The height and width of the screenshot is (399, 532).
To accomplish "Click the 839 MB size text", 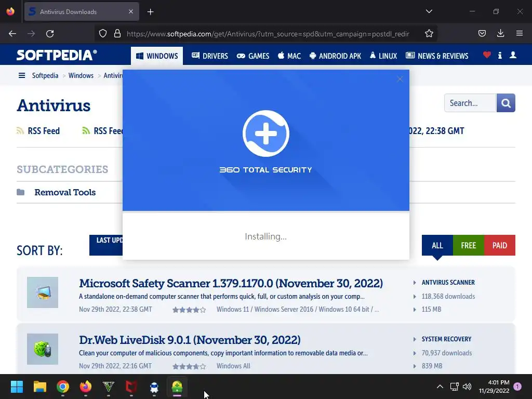I will pos(432,366).
